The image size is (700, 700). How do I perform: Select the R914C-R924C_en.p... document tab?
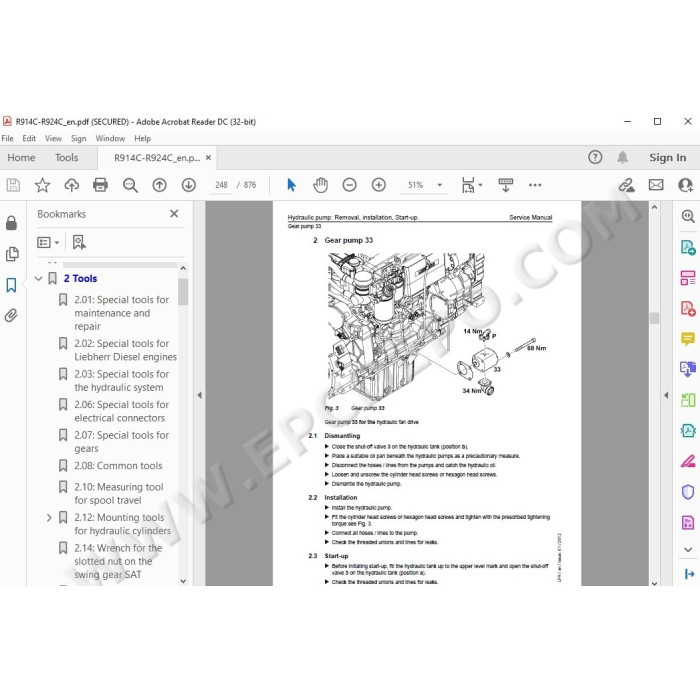tap(157, 158)
